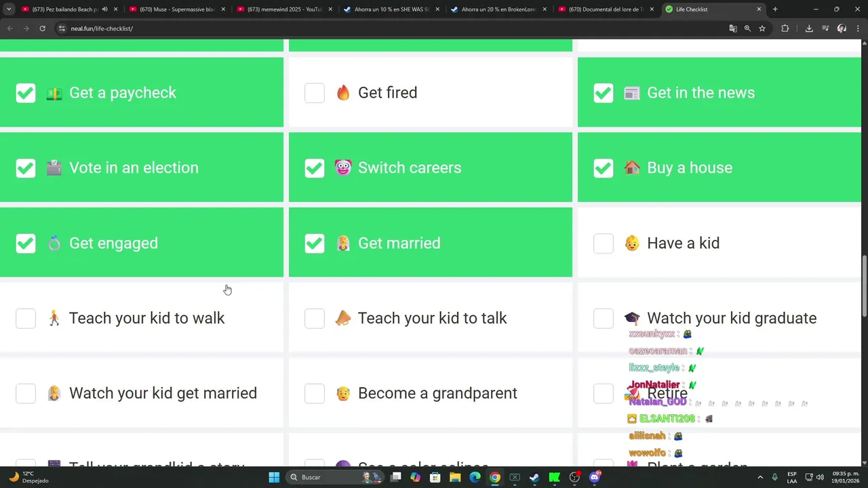This screenshot has height=488, width=868.
Task: Open Discord from the taskbar
Action: point(595,477)
